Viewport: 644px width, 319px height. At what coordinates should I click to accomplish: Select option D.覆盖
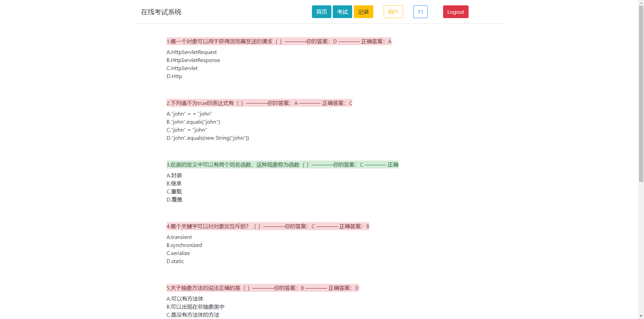point(174,200)
